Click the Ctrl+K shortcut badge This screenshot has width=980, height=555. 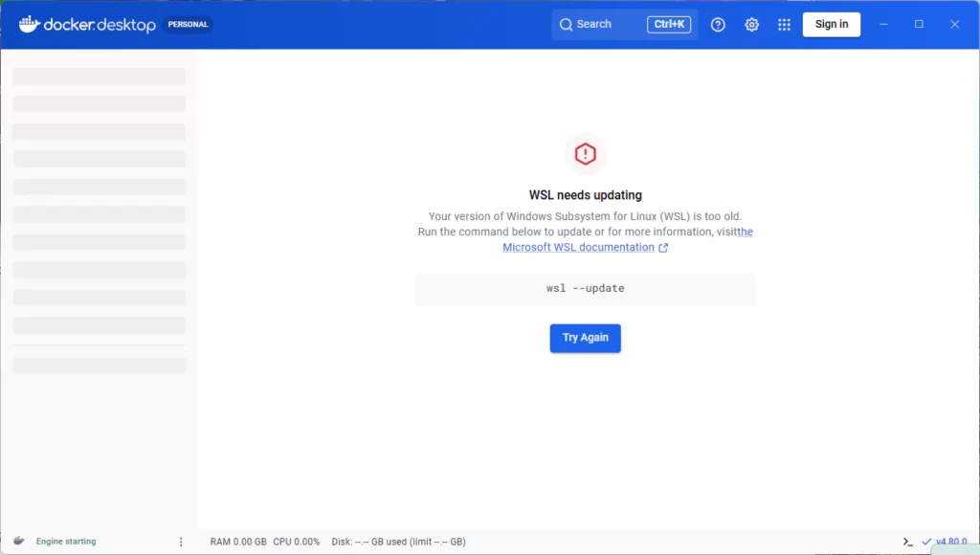[x=669, y=24]
